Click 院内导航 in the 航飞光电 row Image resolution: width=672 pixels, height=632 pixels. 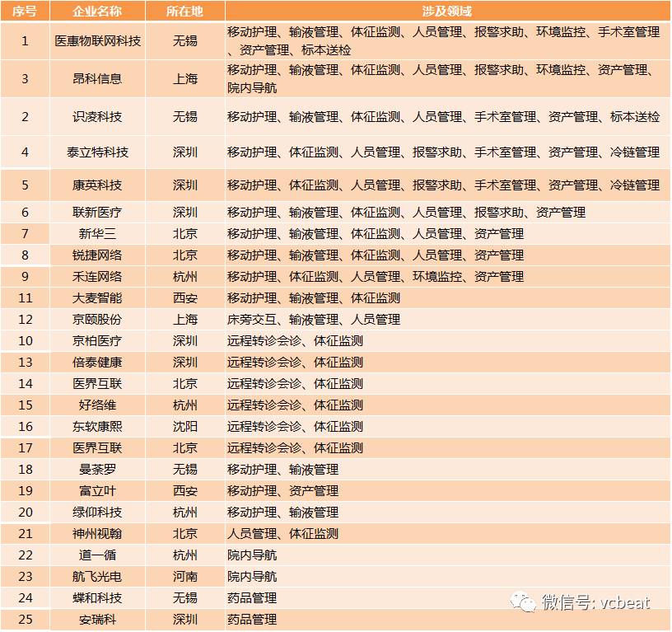coord(252,576)
